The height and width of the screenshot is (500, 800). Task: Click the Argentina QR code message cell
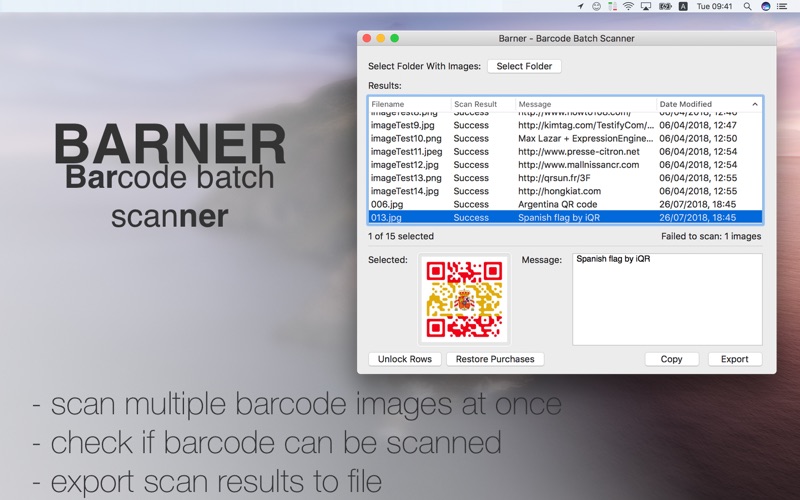coord(558,205)
